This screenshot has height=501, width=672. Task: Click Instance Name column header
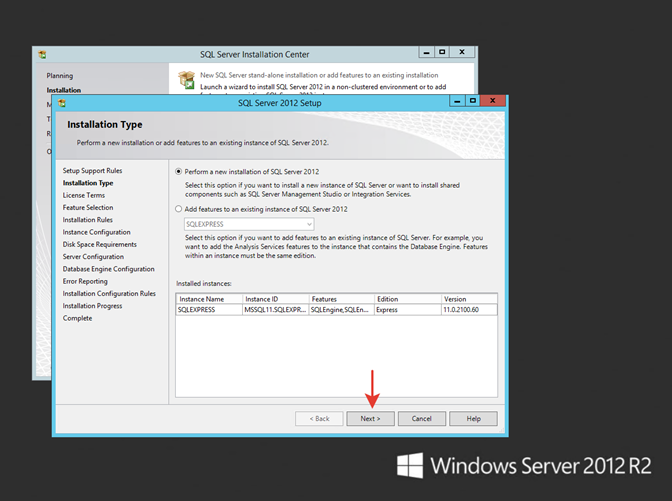click(x=209, y=299)
